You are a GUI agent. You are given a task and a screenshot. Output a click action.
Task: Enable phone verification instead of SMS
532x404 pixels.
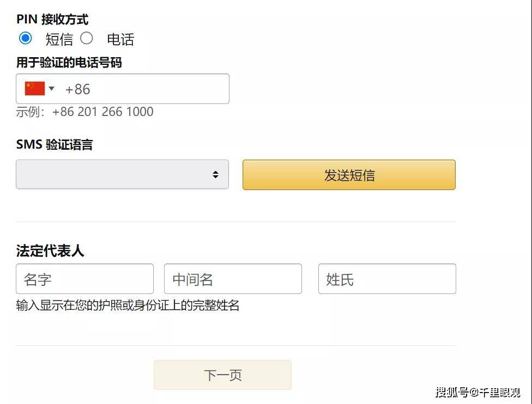[87, 39]
